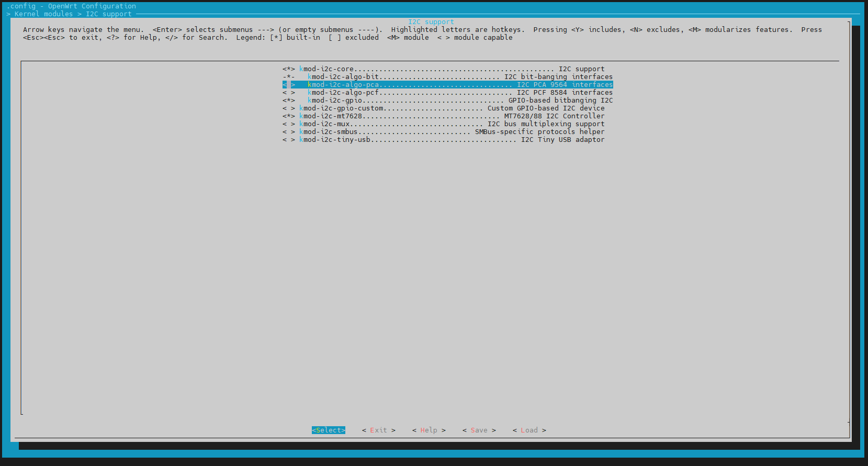Open the Help button

coord(429,430)
